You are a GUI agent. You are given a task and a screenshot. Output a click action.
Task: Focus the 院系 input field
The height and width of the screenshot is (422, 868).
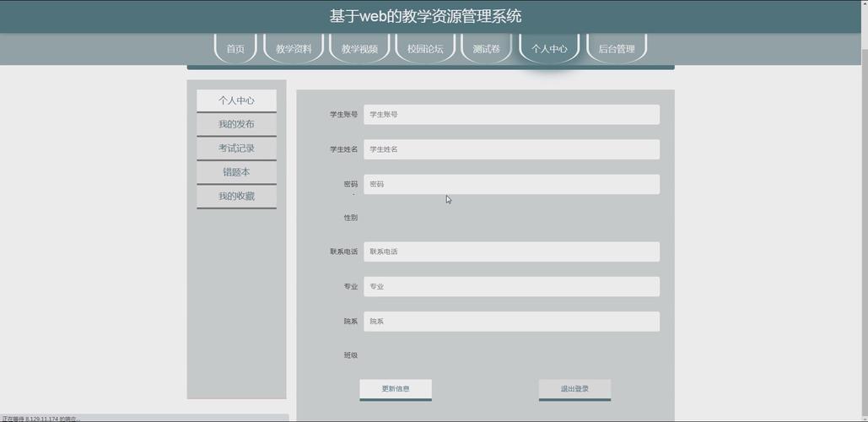511,322
